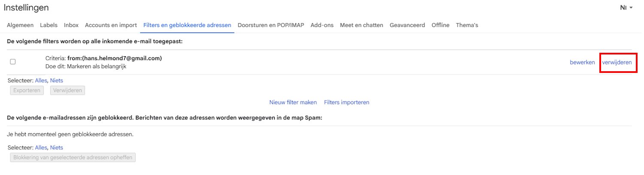Open the Offline tab
The height and width of the screenshot is (175, 644).
tap(440, 25)
